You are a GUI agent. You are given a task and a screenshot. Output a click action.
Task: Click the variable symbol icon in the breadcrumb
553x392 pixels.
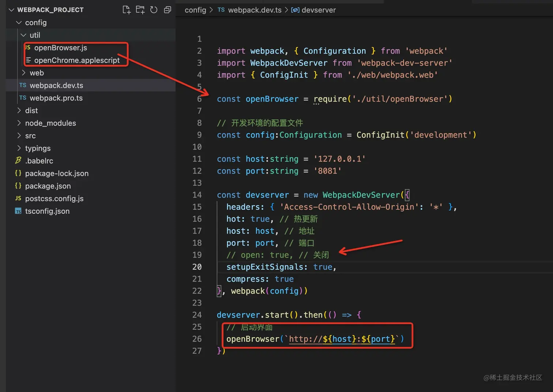295,10
